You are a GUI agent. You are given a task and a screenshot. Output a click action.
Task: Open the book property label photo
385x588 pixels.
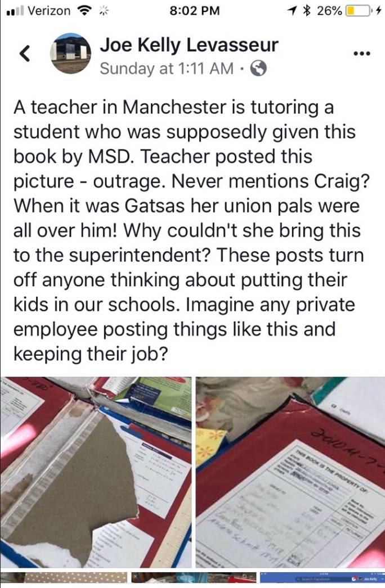pos(290,472)
